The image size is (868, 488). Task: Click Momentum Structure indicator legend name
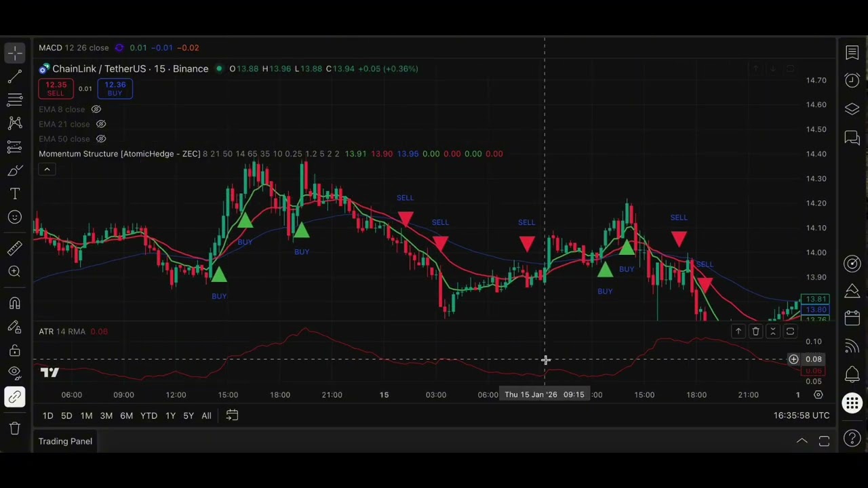tap(119, 154)
